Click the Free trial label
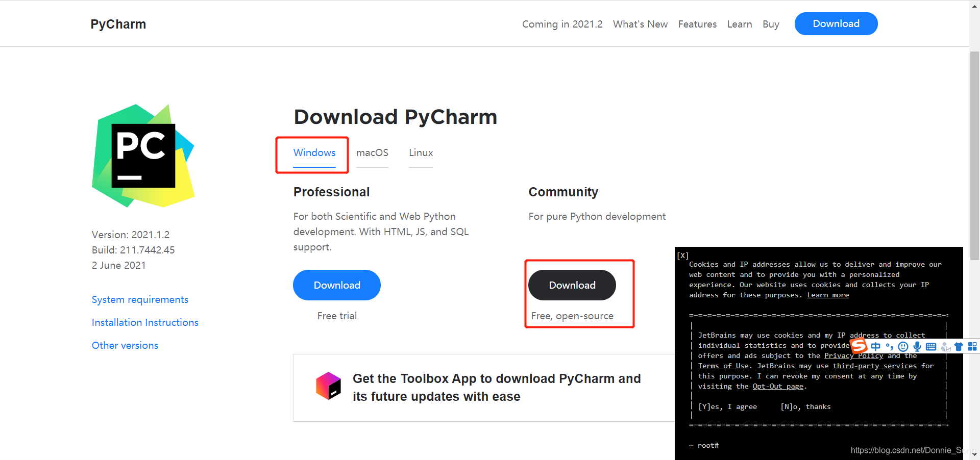This screenshot has width=980, height=460. [337, 316]
